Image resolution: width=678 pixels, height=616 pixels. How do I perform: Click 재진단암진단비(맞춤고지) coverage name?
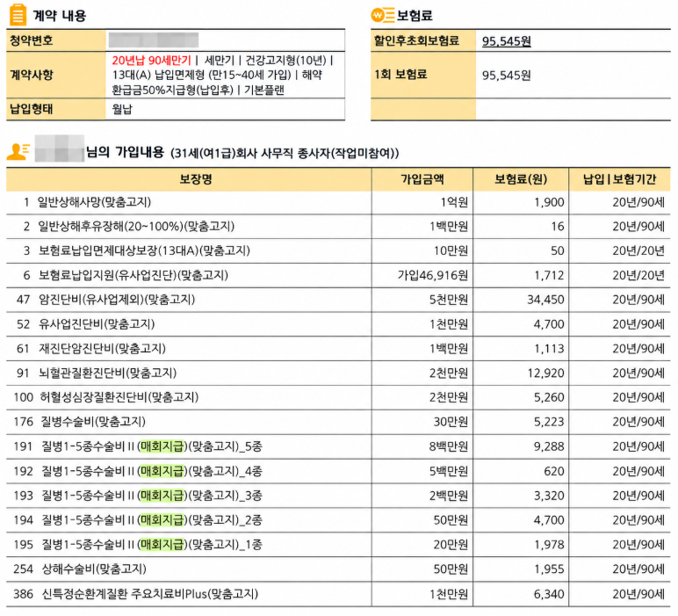pos(102,348)
